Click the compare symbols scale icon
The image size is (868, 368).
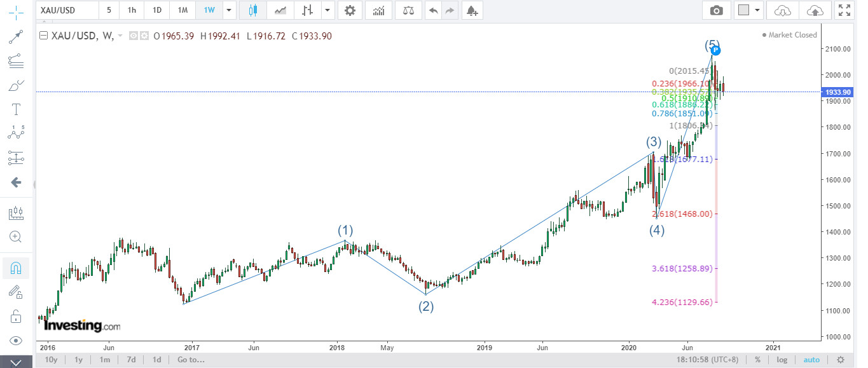pyautogui.click(x=408, y=10)
